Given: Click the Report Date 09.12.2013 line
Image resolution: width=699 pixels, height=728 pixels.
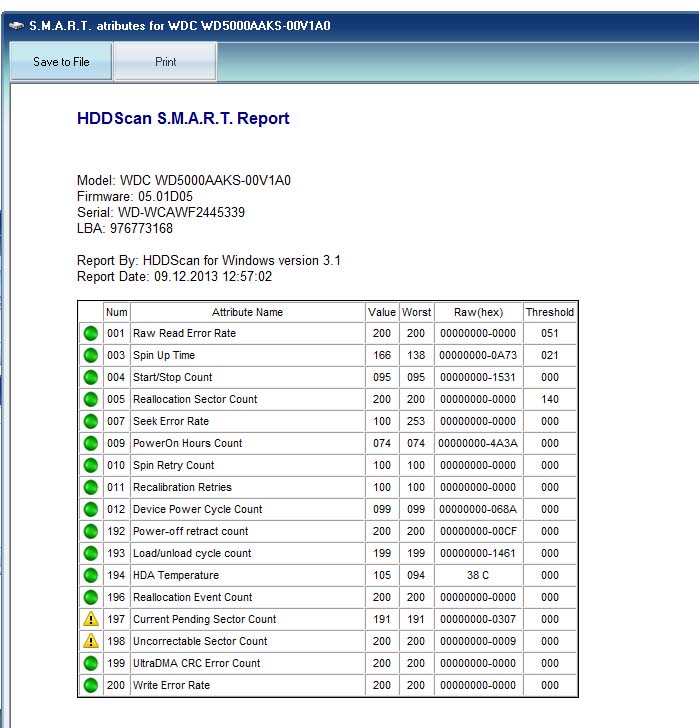Looking at the screenshot, I should coord(175,277).
